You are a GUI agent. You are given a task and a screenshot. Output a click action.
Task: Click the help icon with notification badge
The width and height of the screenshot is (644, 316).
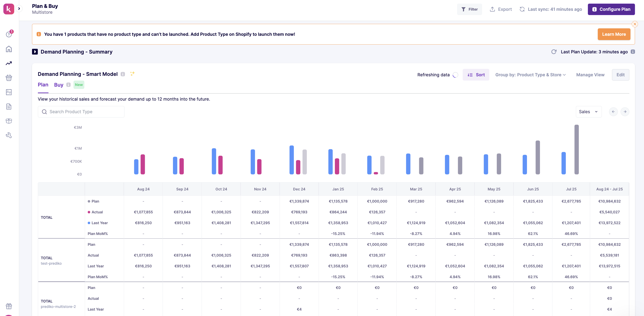point(9,34)
